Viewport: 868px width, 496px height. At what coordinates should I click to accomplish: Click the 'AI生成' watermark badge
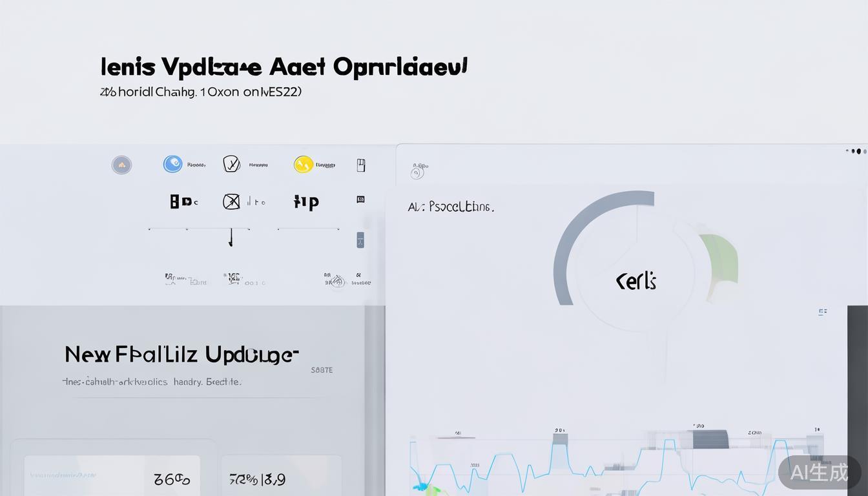click(x=819, y=472)
